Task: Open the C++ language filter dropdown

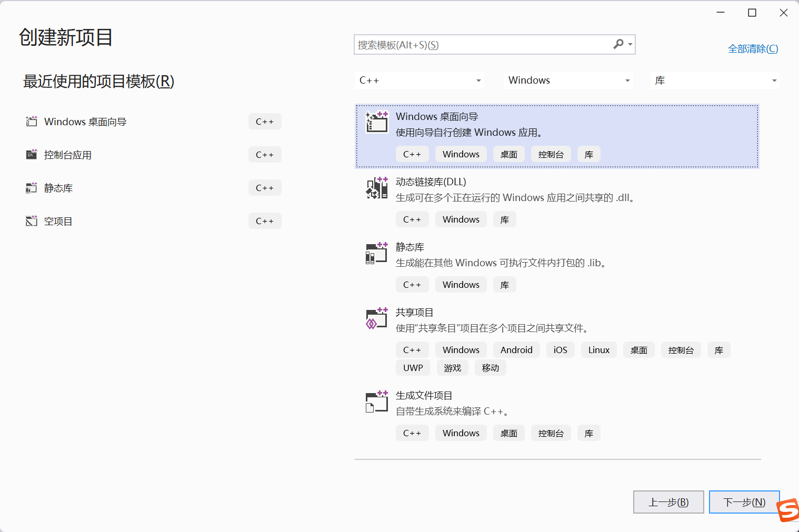Action: tap(420, 81)
